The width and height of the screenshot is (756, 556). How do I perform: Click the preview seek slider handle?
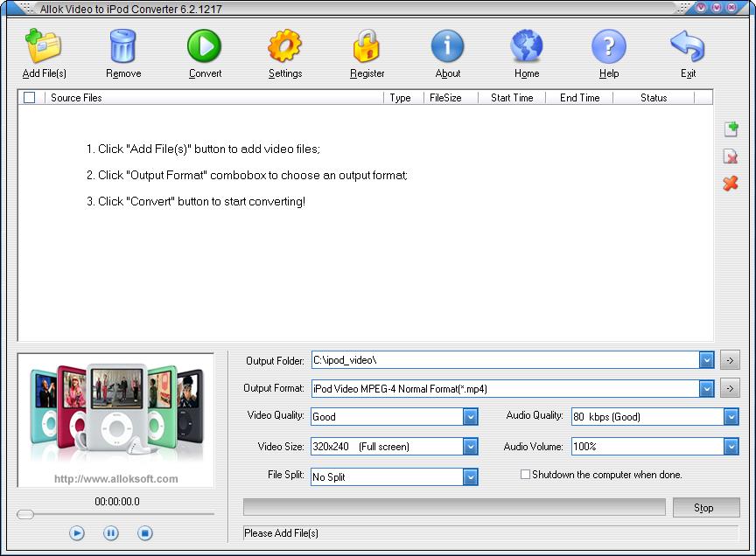click(25, 514)
